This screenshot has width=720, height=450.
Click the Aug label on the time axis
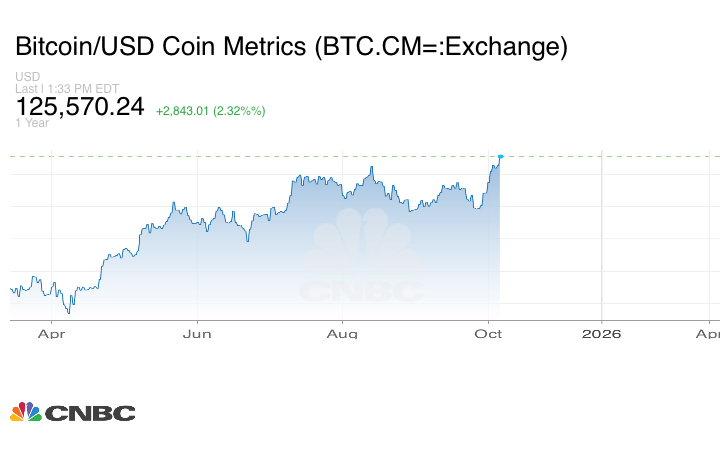[x=344, y=333]
